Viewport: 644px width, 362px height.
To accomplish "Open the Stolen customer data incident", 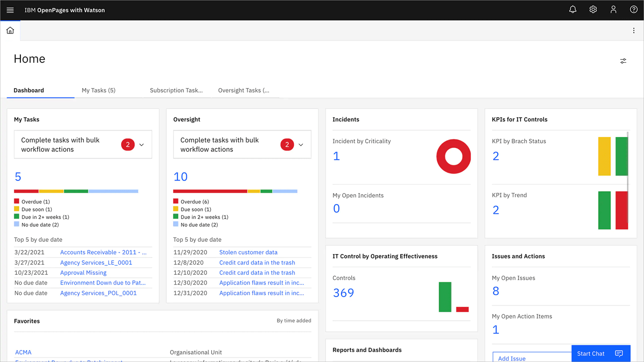I will tap(248, 252).
